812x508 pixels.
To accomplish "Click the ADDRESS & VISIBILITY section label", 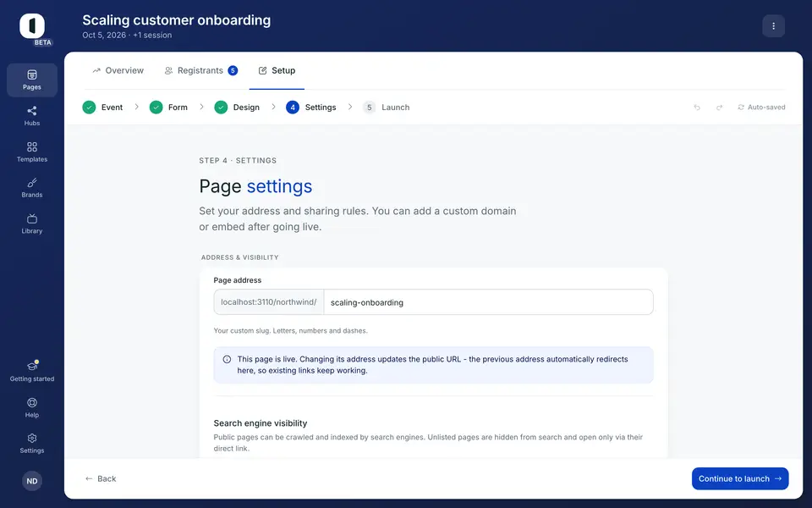I will [x=239, y=257].
